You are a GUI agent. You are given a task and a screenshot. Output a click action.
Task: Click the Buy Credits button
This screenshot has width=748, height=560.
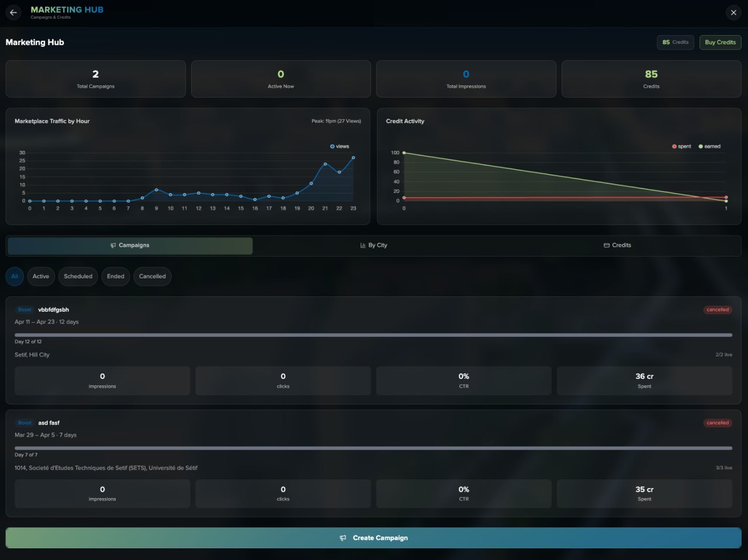720,42
